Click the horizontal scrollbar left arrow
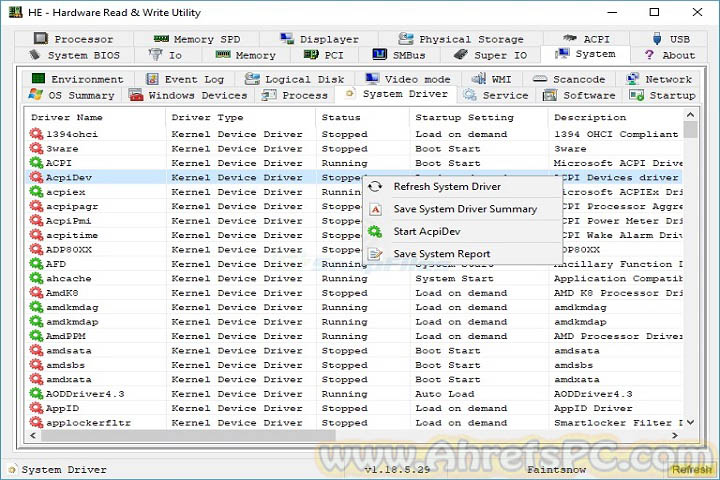The height and width of the screenshot is (480, 720). [33, 435]
